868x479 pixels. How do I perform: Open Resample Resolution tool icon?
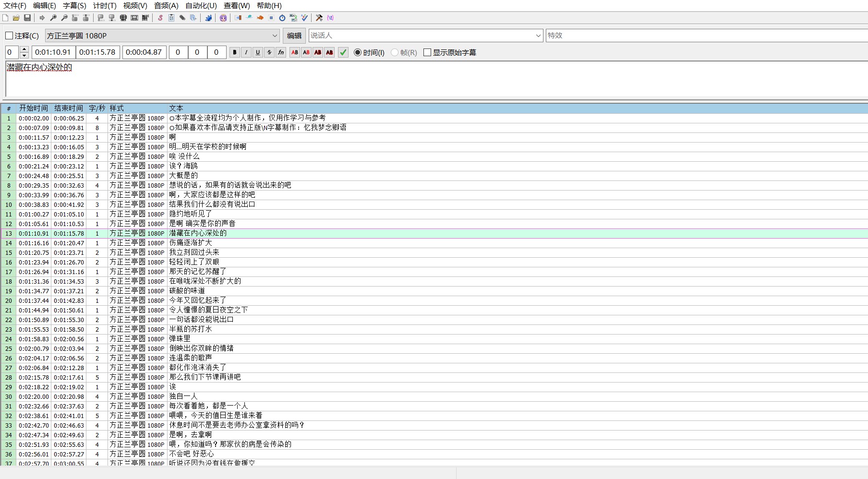tap(271, 18)
